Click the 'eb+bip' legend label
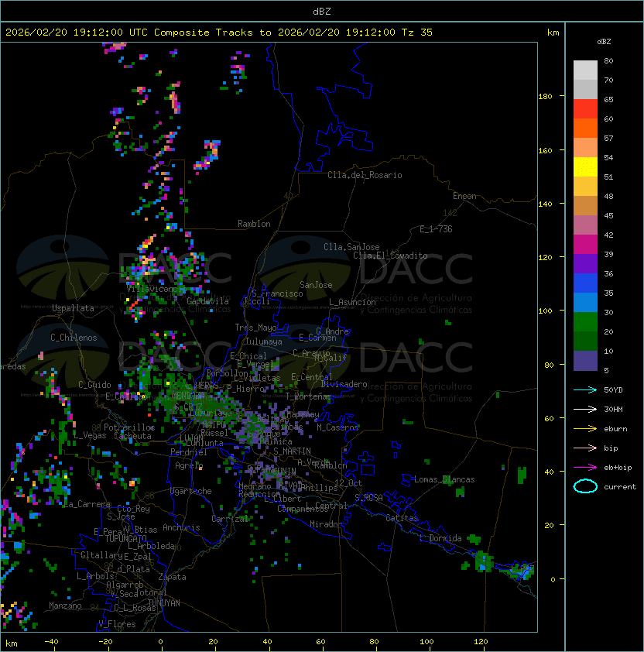644x652 pixels. click(x=618, y=468)
